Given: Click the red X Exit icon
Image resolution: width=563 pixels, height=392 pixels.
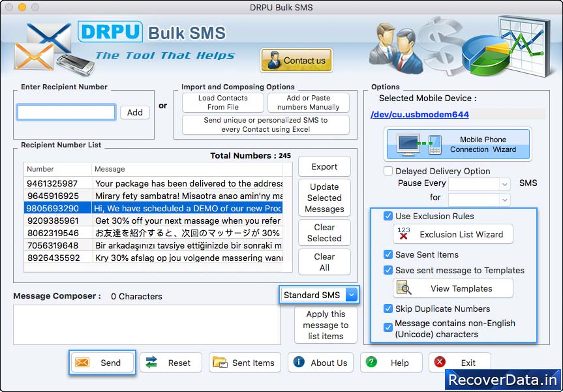Looking at the screenshot, I should click(x=440, y=362).
